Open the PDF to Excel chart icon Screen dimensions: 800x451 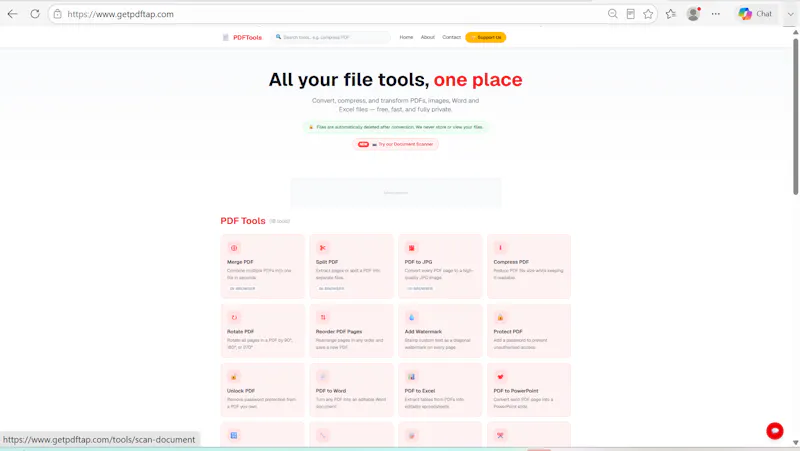point(411,377)
